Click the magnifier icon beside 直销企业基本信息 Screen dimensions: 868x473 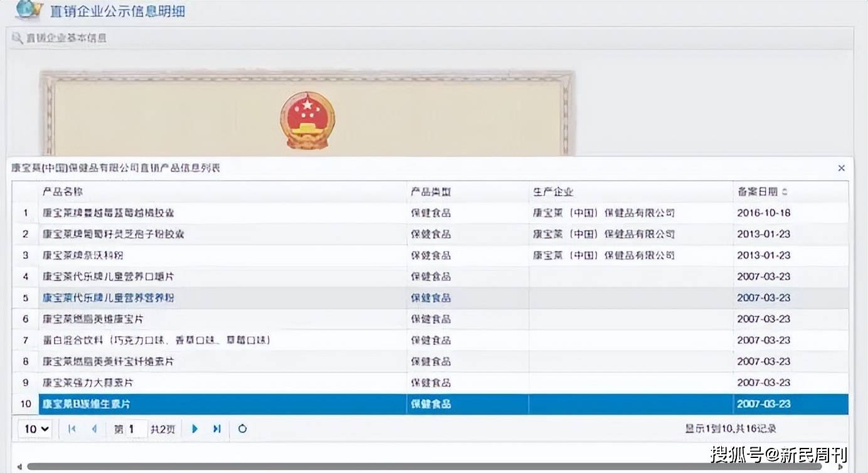point(18,38)
